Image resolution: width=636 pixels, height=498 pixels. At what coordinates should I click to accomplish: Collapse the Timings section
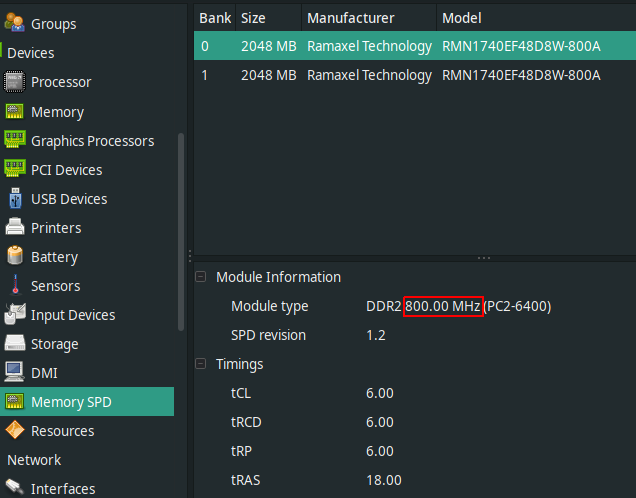pos(200,364)
